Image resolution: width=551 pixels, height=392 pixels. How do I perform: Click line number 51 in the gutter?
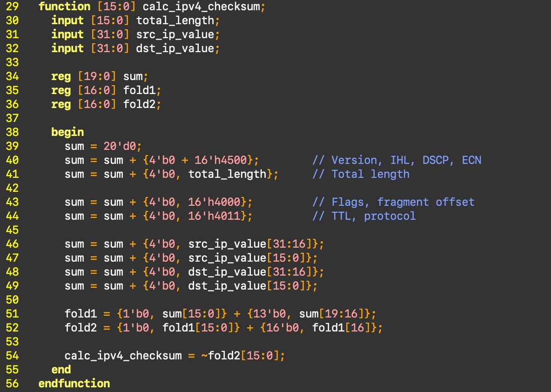pos(12,314)
